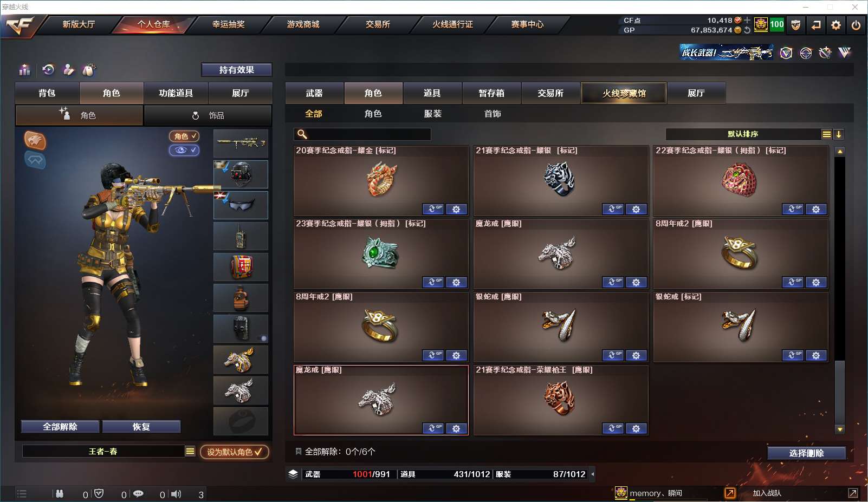This screenshot has height=502, width=868.
Task: Click the sound speaker icon in bottom bar
Action: [176, 494]
